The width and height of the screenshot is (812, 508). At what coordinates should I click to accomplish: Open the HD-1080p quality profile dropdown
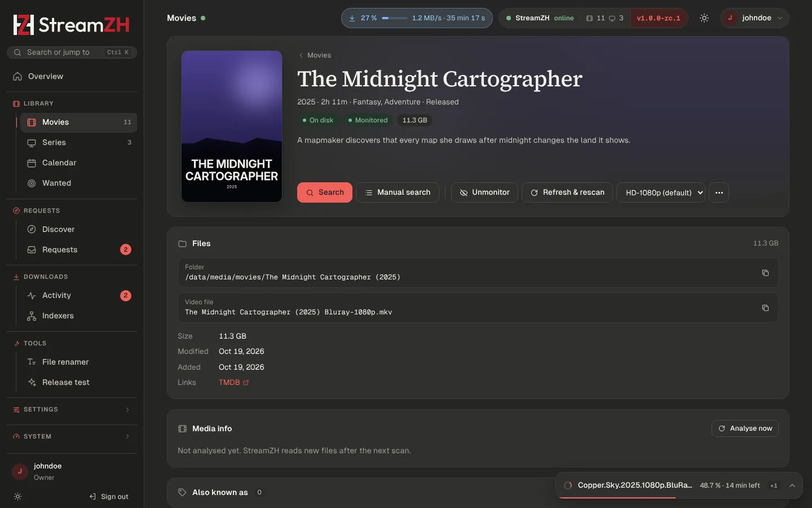pos(661,192)
